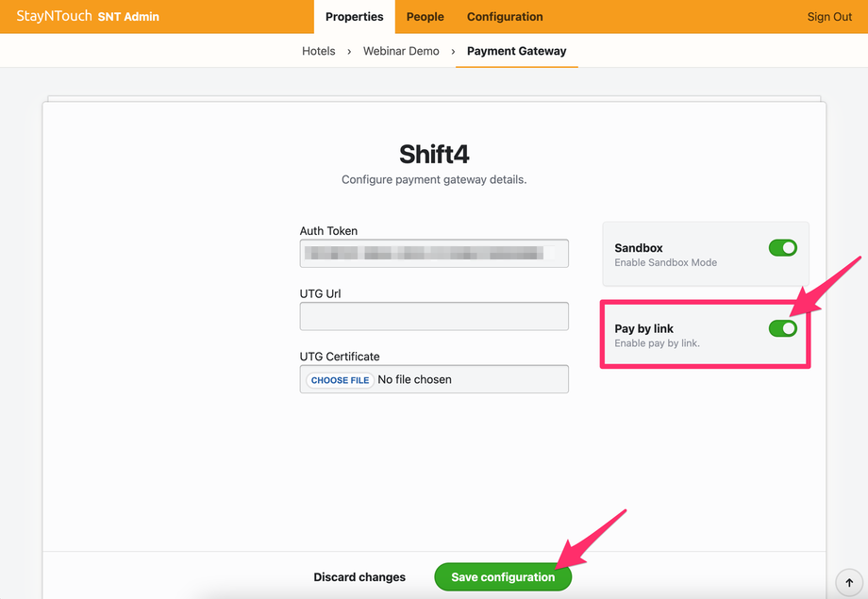The width and height of the screenshot is (868, 599).
Task: Click 'Configure payment gateway details.' text
Action: click(x=434, y=179)
